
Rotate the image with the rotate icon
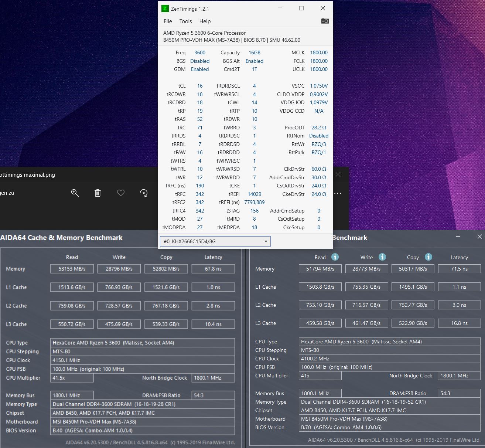144,193
